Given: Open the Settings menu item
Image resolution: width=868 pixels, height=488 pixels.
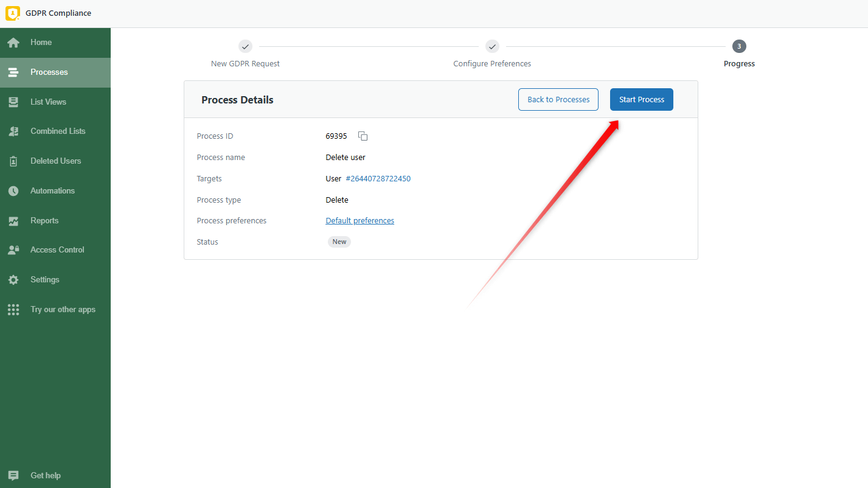Looking at the screenshot, I should [55, 280].
